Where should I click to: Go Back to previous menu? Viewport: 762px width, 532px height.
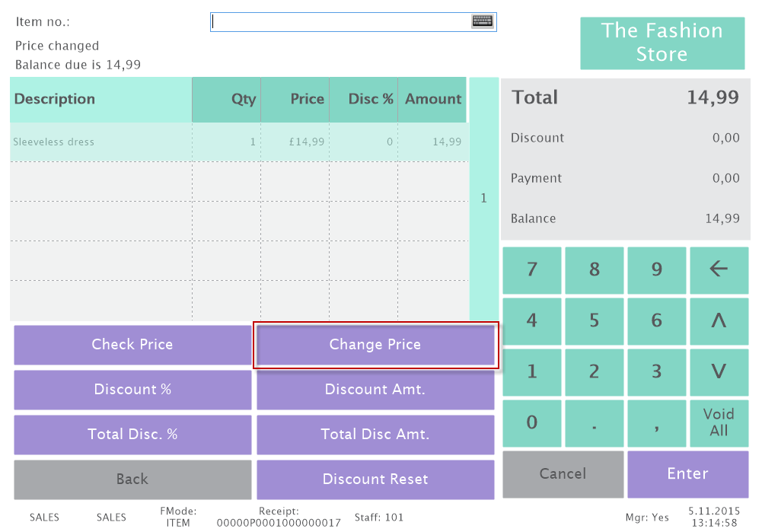pyautogui.click(x=132, y=479)
